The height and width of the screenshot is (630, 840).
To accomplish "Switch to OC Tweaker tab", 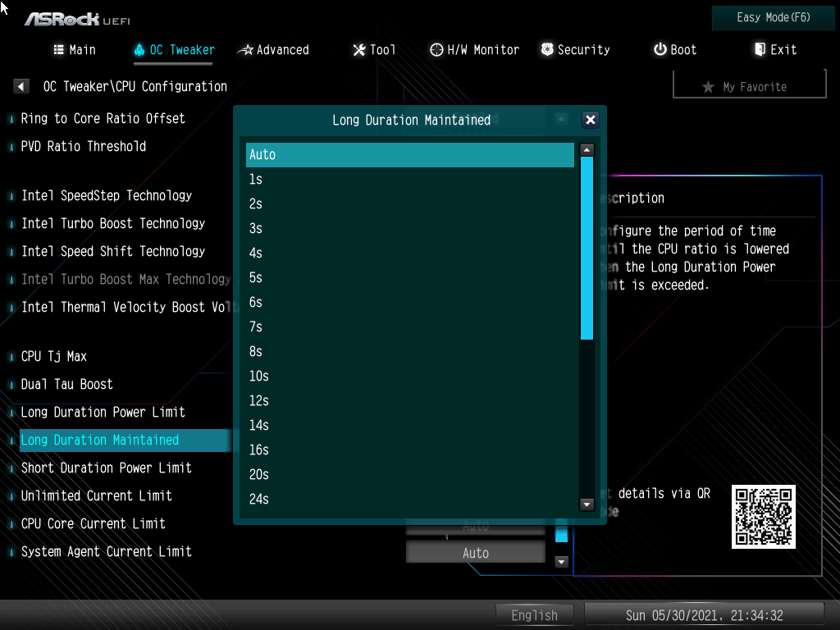I will [174, 50].
